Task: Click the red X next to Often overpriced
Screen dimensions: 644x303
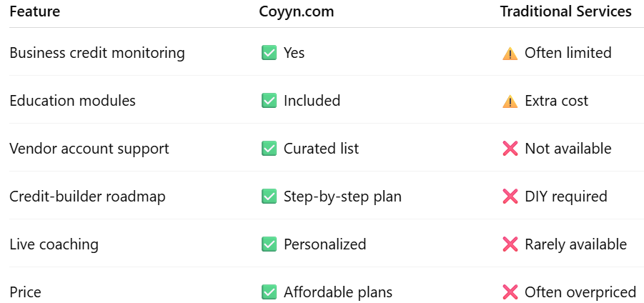Action: (x=510, y=293)
